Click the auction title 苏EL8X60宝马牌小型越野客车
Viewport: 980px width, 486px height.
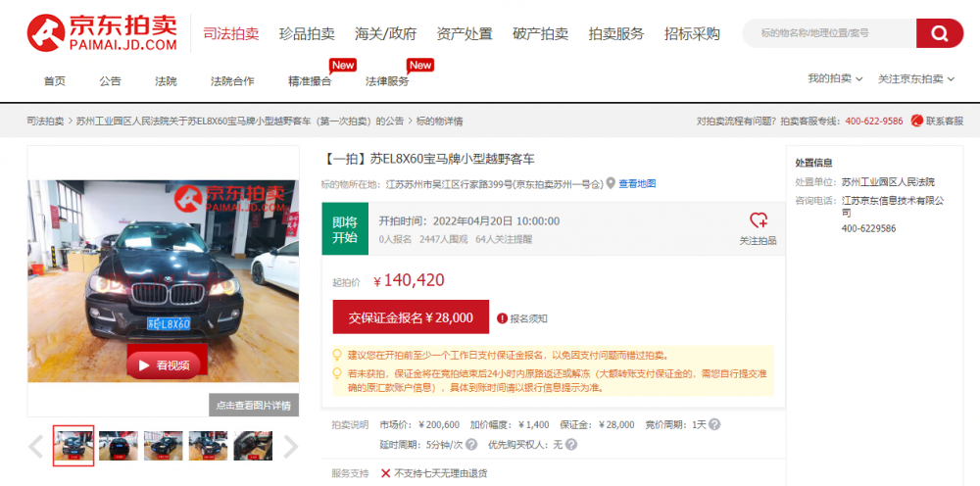[453, 159]
